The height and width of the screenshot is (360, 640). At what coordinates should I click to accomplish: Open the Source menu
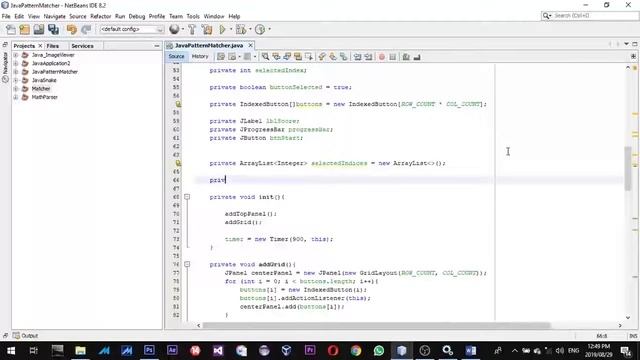pyautogui.click(x=78, y=16)
